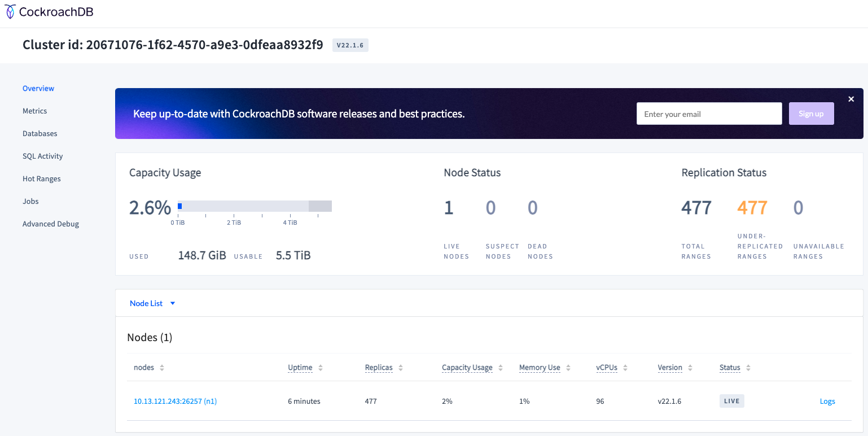Viewport: 868px width, 436px height.
Task: Click the Status column header
Action: click(730, 368)
